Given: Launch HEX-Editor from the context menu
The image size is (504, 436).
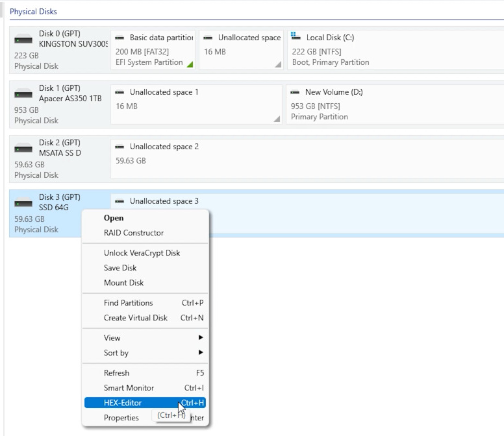Looking at the screenshot, I should pos(145,403).
